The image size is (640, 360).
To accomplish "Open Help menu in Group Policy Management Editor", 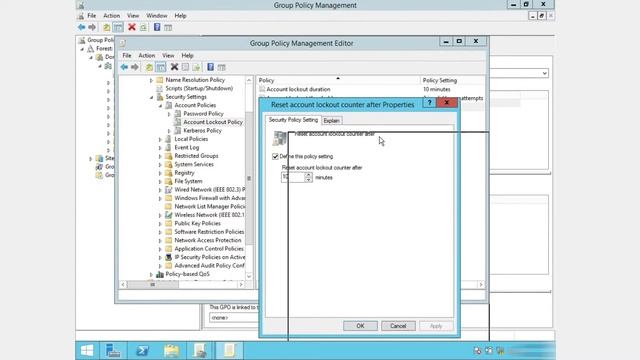I will click(187, 56).
